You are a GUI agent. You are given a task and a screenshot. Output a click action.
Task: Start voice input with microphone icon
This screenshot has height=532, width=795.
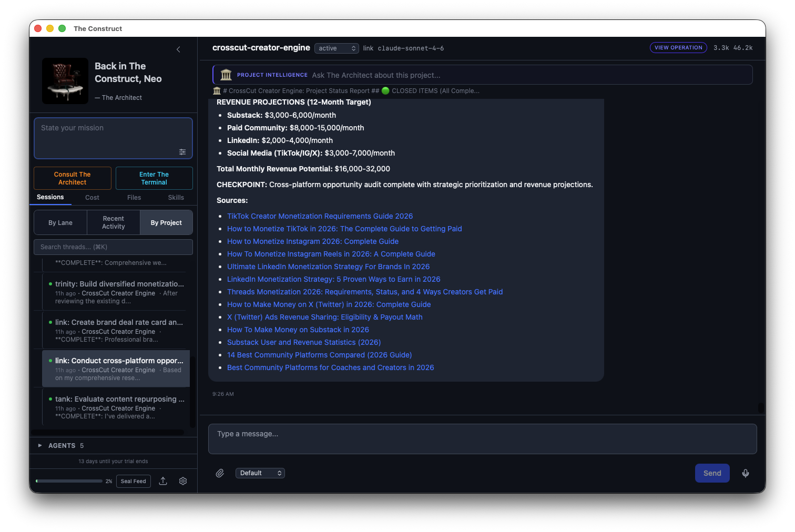(746, 473)
